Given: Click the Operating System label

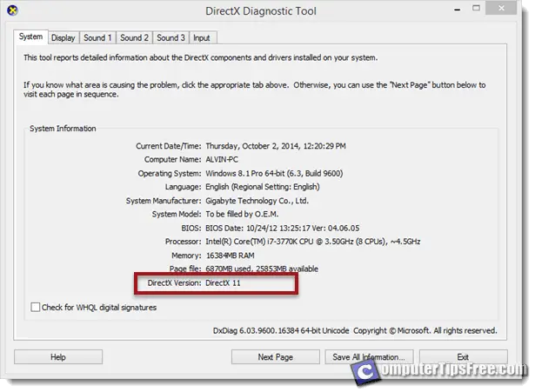Looking at the screenshot, I should tap(170, 174).
